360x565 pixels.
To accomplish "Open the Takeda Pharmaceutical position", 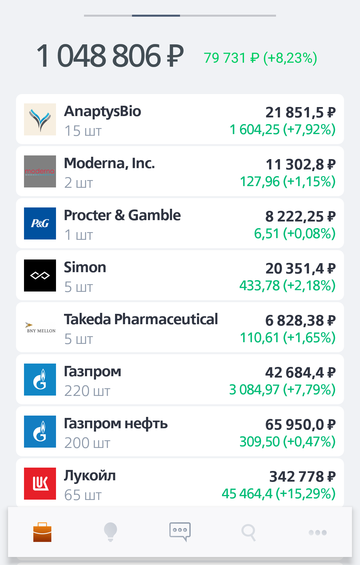I will (180, 328).
